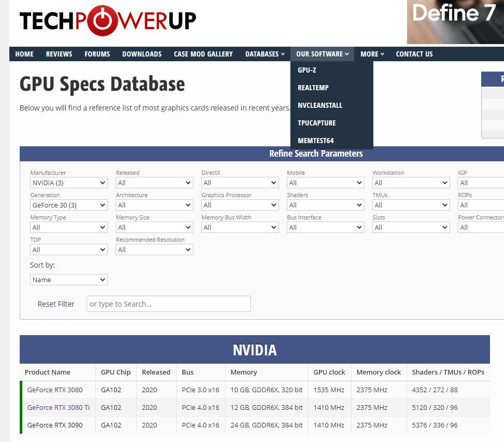Open the TMUs filter dropdown
Viewport: 504px width, 442px height.
point(411,205)
